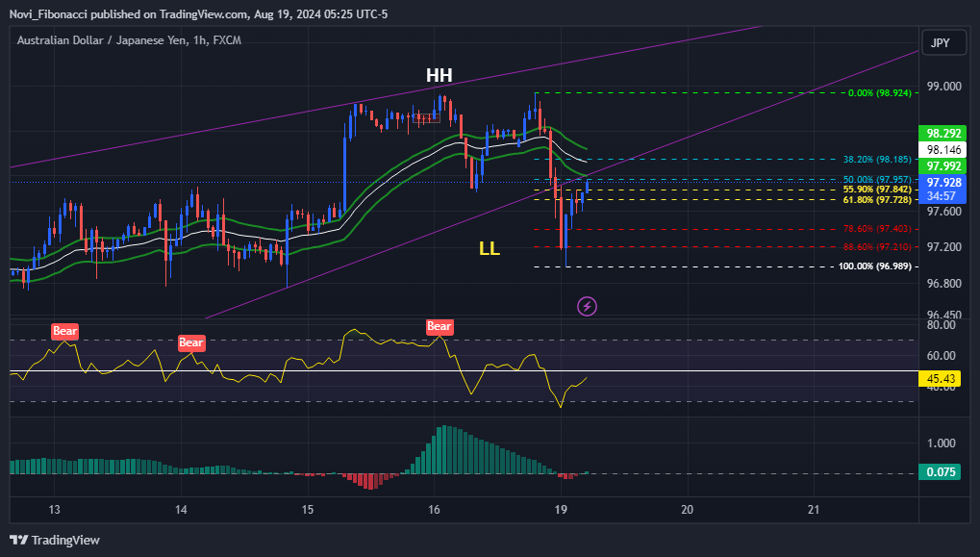Click the 98.292 green price tag
The width and height of the screenshot is (980, 557).
[x=942, y=133]
